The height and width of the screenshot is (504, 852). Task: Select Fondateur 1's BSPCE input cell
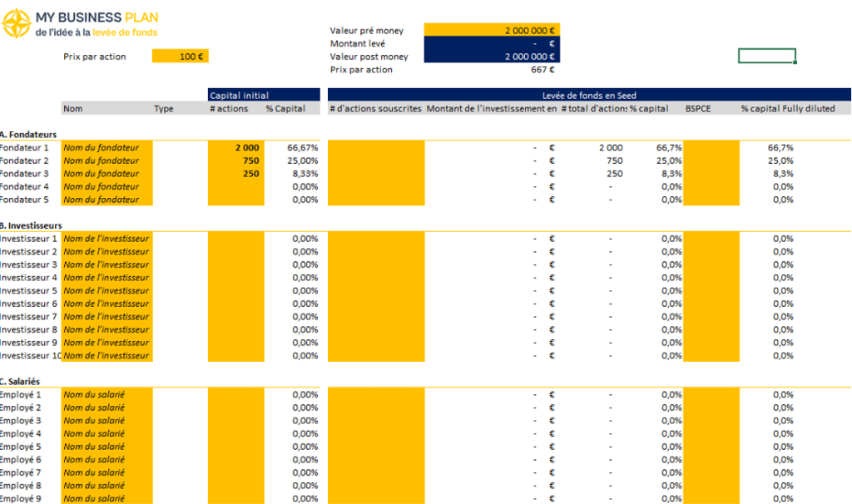coord(711,147)
